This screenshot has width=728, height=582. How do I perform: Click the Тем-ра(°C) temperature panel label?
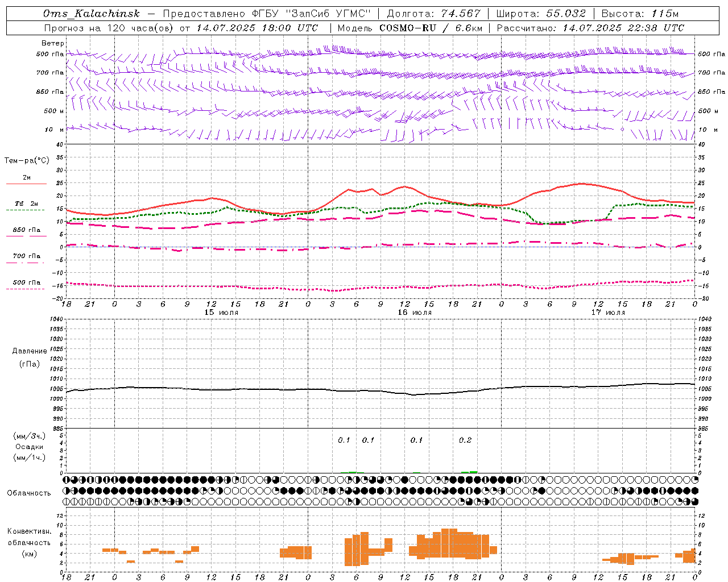pos(27,161)
